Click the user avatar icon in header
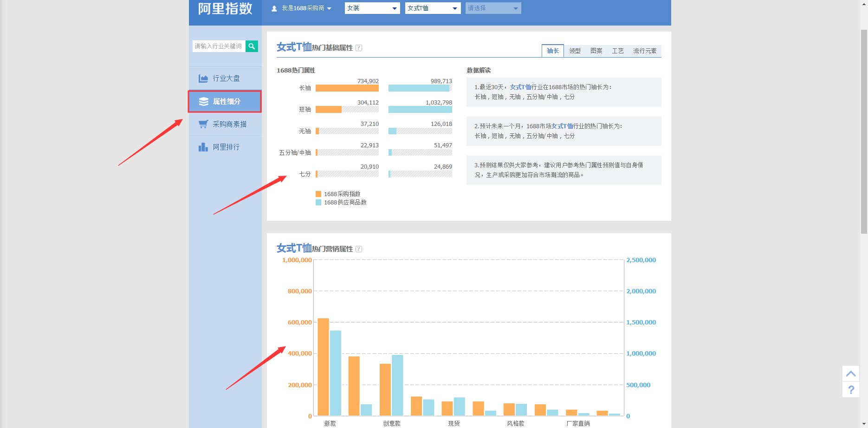This screenshot has height=428, width=868. coord(274,8)
